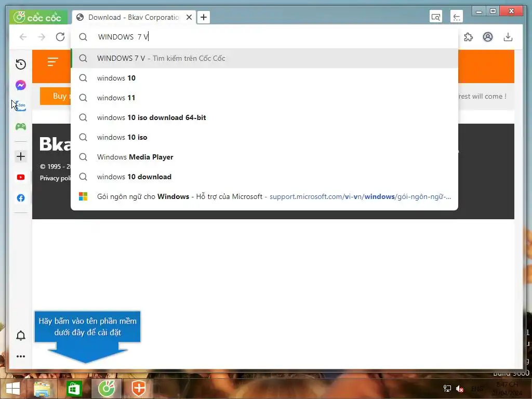Add a sidebar shortcut with plus icon
The height and width of the screenshot is (399, 532).
click(21, 156)
